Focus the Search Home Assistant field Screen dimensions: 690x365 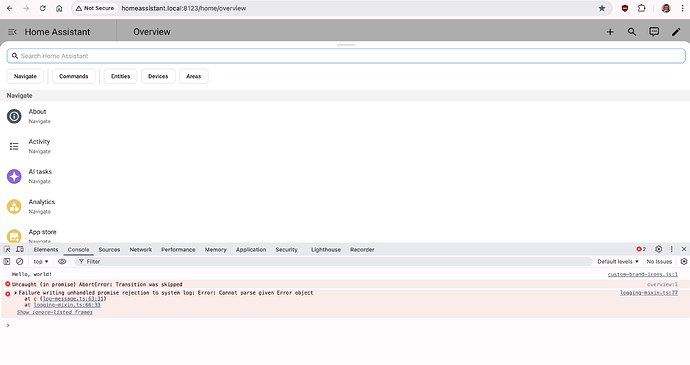point(346,56)
